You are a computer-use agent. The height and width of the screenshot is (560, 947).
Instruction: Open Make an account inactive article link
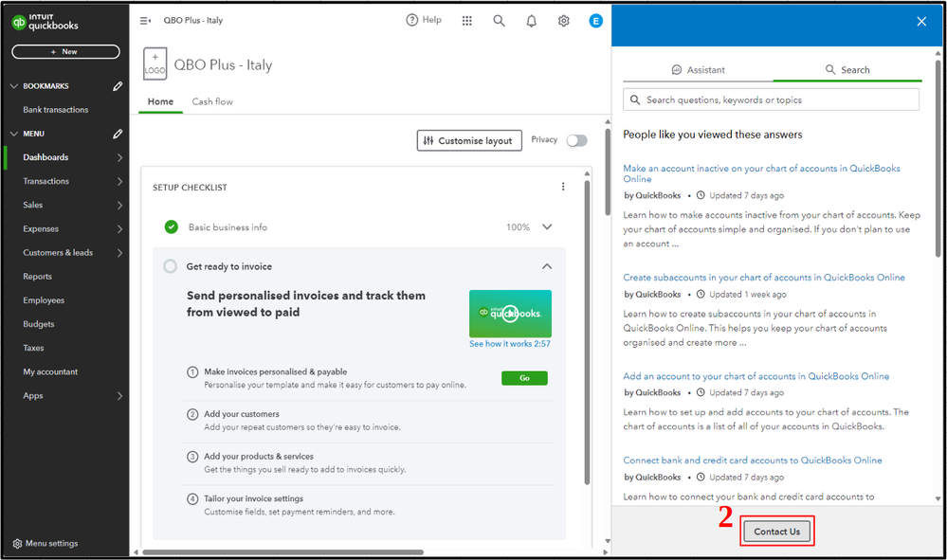click(761, 173)
